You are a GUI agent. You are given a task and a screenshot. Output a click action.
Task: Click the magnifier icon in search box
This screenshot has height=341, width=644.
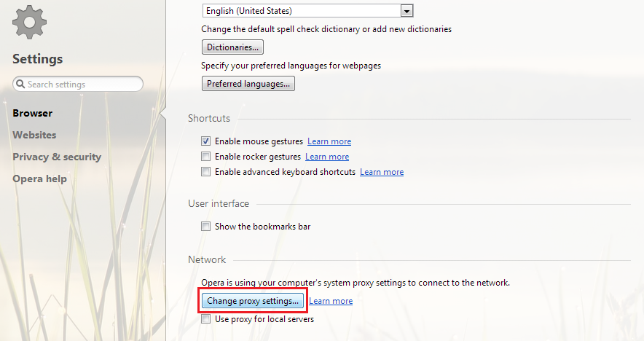pyautogui.click(x=20, y=85)
